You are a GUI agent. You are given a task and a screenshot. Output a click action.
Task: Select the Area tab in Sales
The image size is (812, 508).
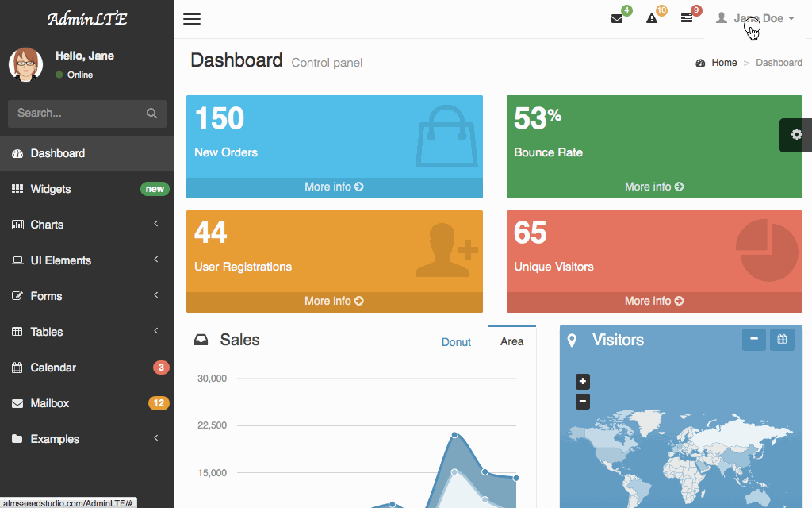pyautogui.click(x=511, y=341)
